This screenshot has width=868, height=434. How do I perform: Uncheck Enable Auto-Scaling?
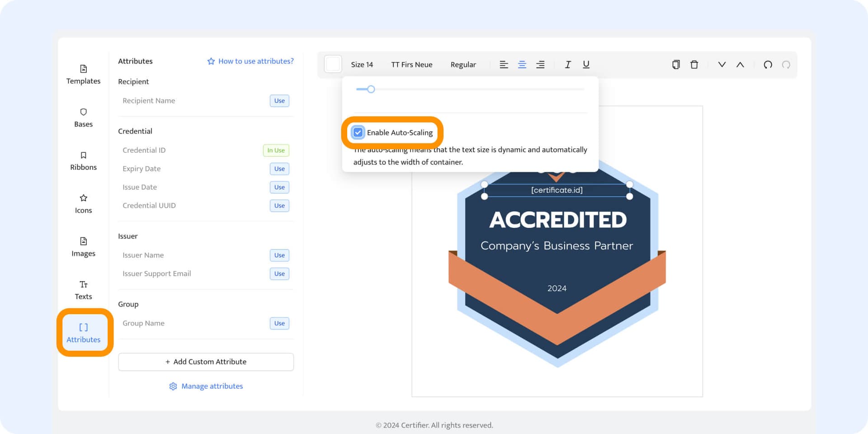pos(358,132)
